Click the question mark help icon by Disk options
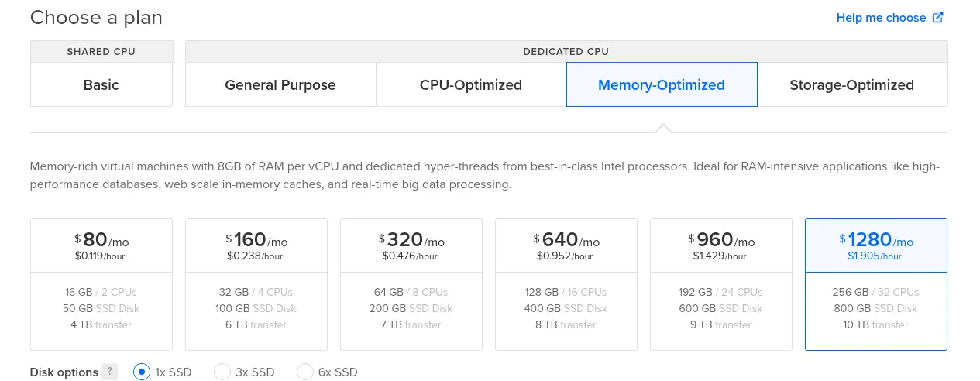Screen dimensions: 980x381 point(111,372)
